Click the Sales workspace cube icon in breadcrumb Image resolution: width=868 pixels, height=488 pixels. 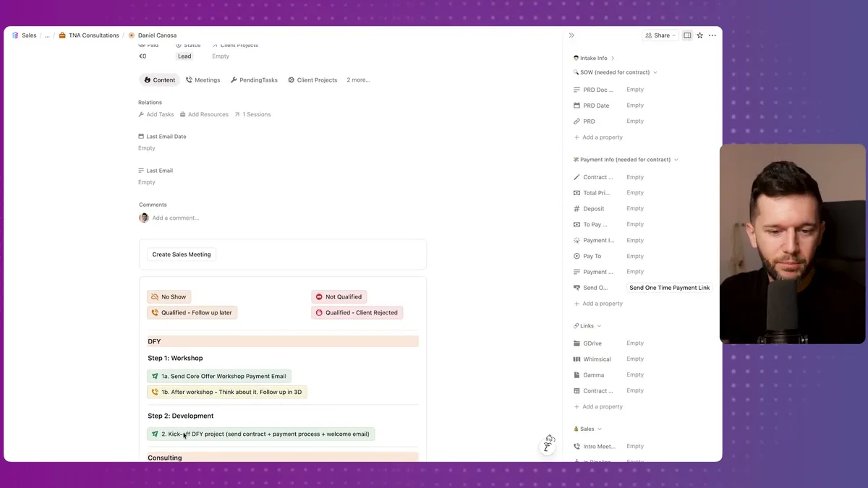pyautogui.click(x=16, y=35)
